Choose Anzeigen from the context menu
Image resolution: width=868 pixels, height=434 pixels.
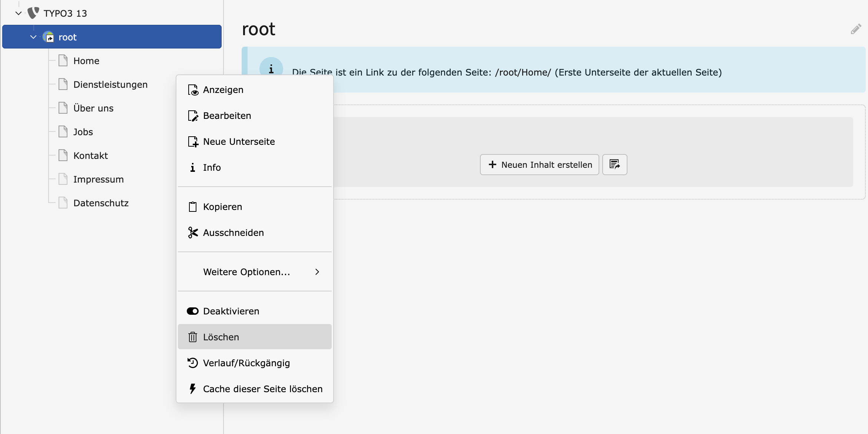click(223, 90)
